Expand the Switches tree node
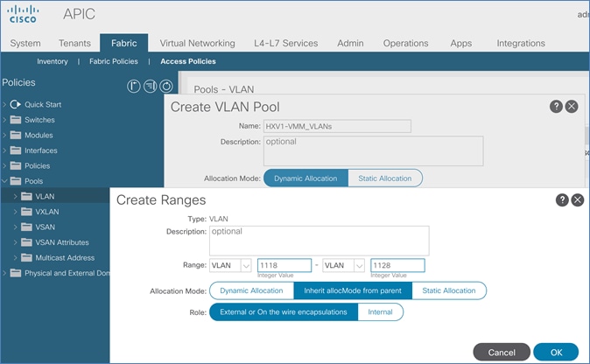This screenshot has height=364, width=590. 4,120
